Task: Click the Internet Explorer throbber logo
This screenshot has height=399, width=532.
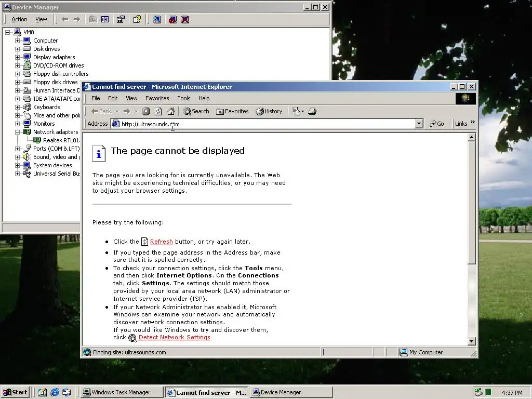Action: tap(465, 98)
